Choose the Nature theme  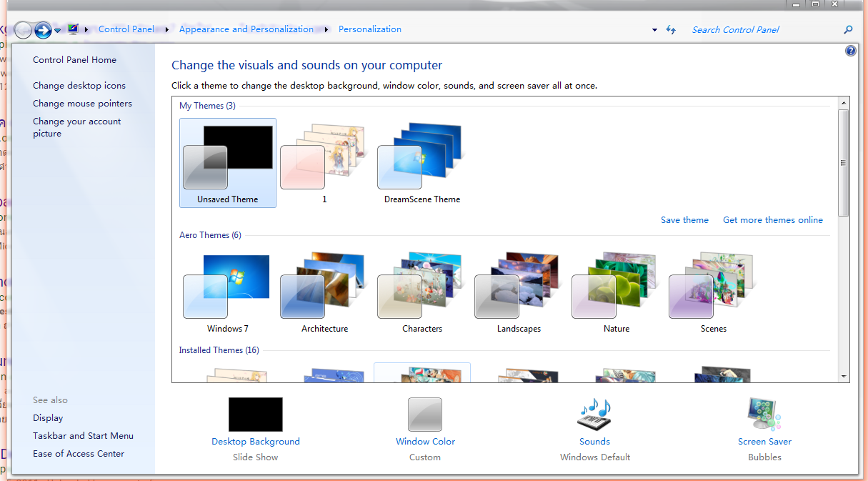click(x=616, y=293)
